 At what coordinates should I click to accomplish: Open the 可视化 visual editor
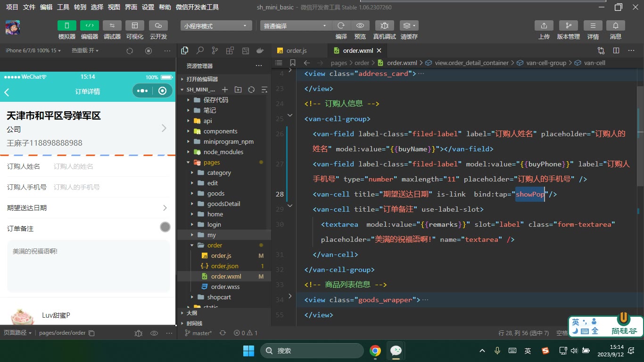point(135,25)
